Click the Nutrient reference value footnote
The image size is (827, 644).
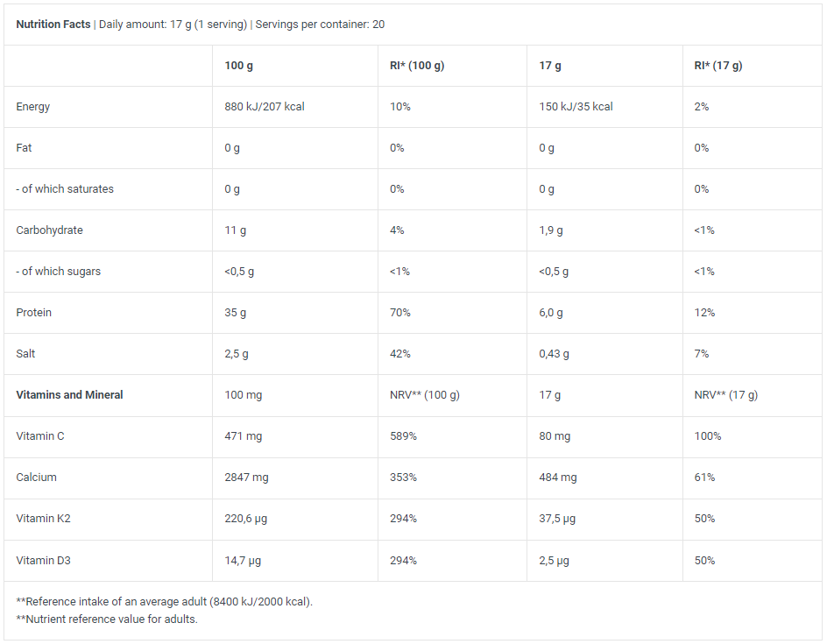(x=107, y=619)
